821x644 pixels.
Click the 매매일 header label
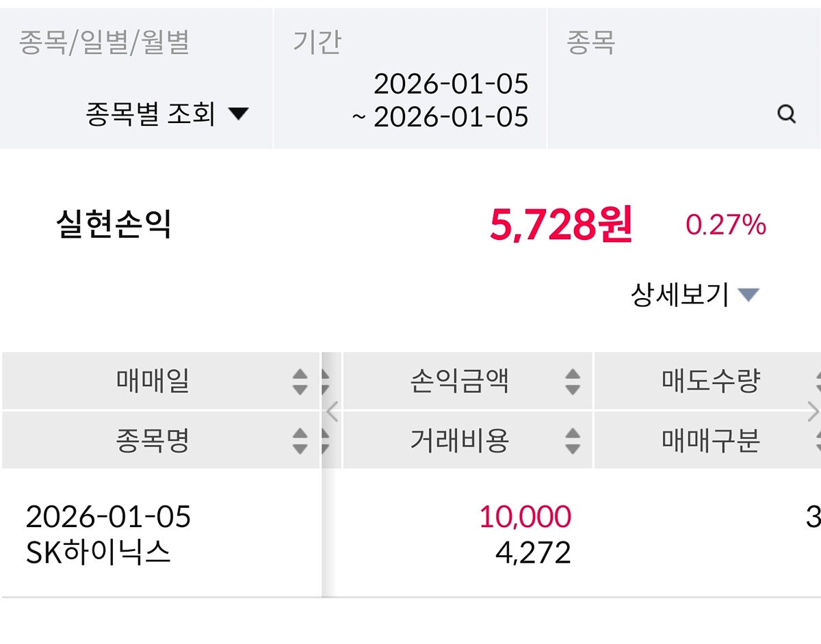pyautogui.click(x=153, y=381)
